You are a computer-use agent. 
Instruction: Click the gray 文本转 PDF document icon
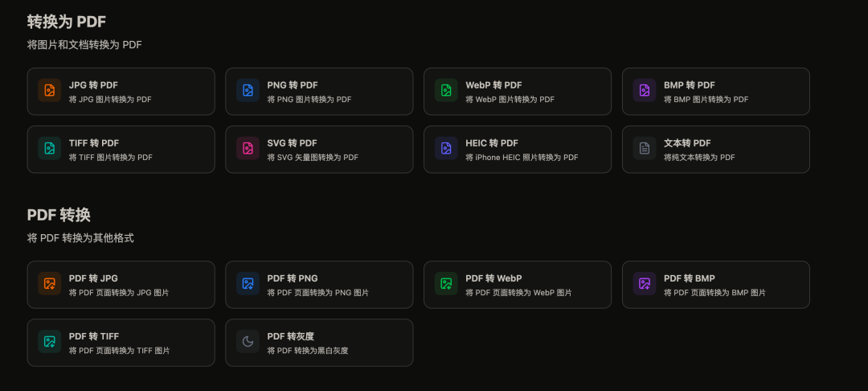tap(645, 149)
